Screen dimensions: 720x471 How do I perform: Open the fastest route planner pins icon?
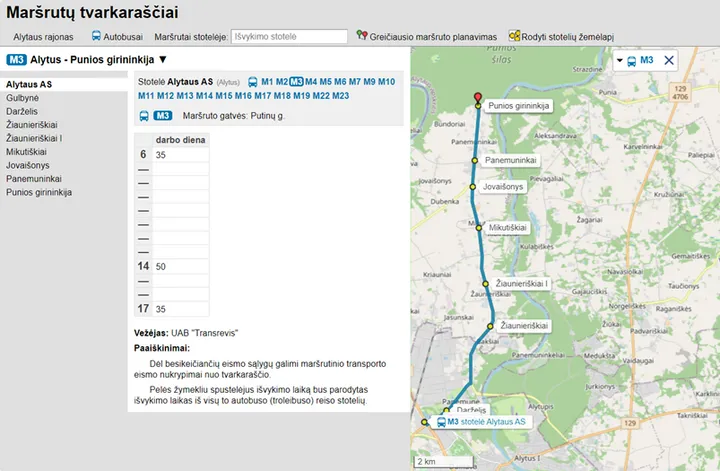362,35
